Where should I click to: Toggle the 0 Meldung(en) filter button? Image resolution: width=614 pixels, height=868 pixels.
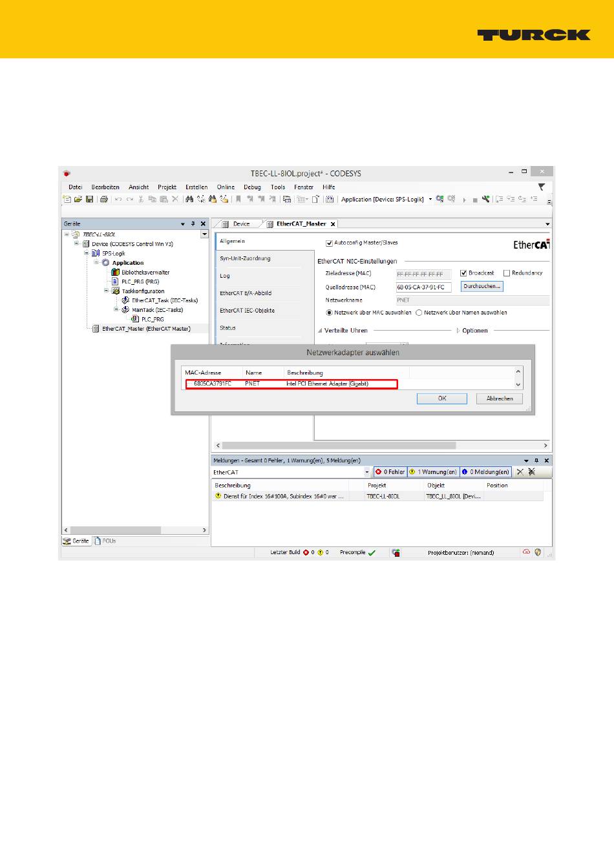[x=485, y=472]
